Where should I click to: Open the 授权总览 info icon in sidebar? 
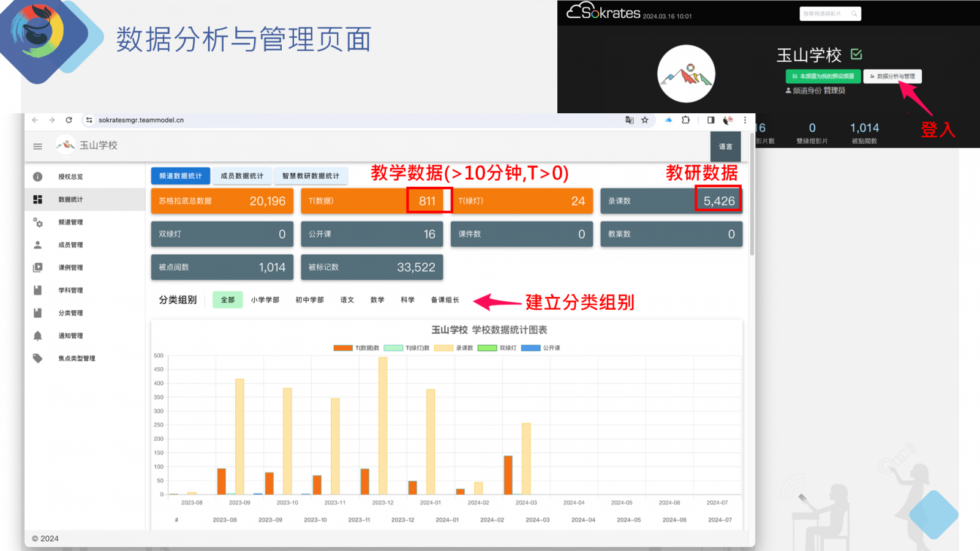37,176
